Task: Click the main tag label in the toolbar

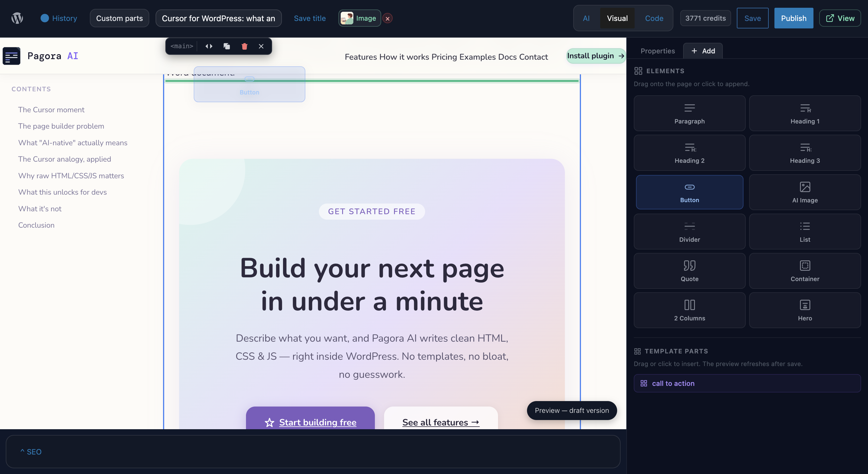Action: pos(182,46)
